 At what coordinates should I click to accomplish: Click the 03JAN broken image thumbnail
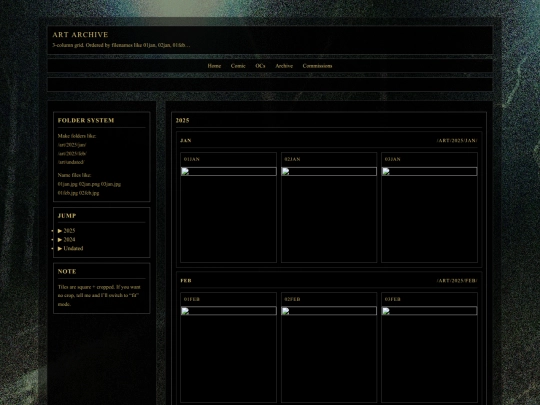pyautogui.click(x=429, y=172)
